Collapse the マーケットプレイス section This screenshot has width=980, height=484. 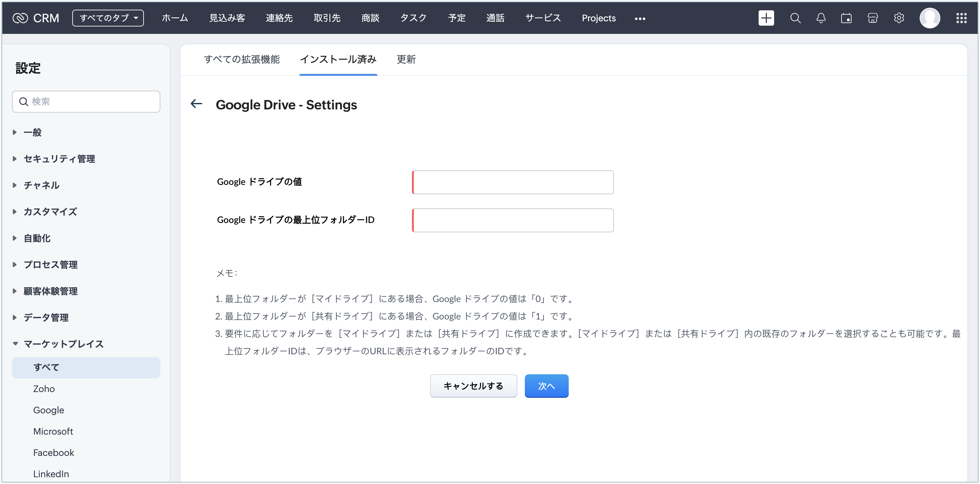pyautogui.click(x=63, y=344)
